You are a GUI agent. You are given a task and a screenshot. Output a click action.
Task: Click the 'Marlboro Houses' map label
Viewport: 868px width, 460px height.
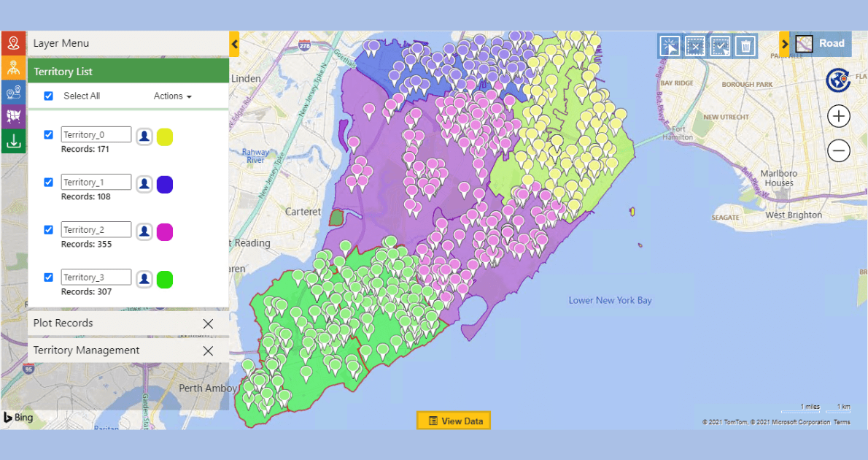(779, 178)
